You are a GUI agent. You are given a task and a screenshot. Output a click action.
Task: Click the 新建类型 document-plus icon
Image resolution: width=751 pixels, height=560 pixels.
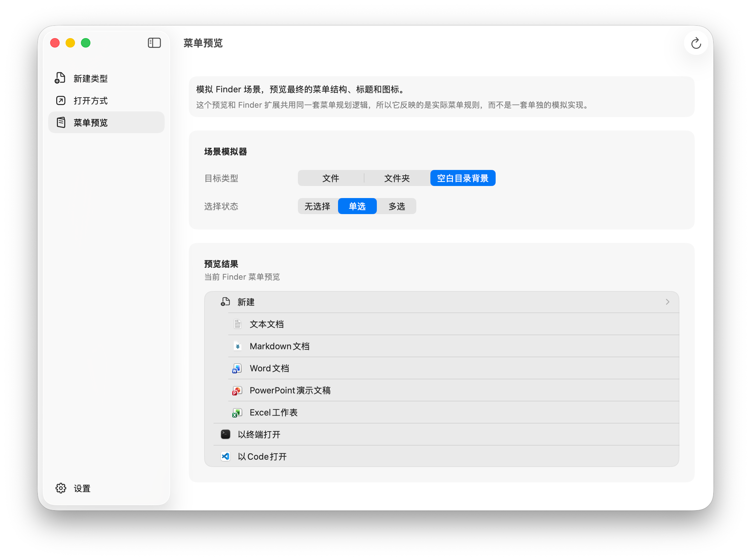[60, 78]
